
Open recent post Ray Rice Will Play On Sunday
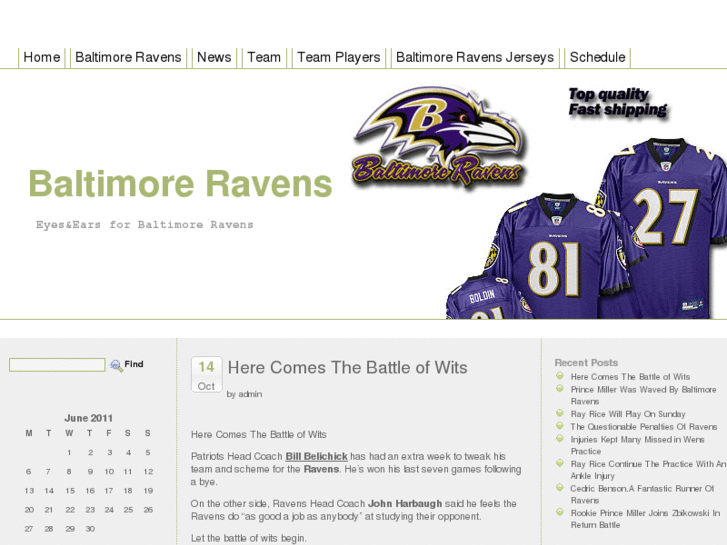coord(628,414)
